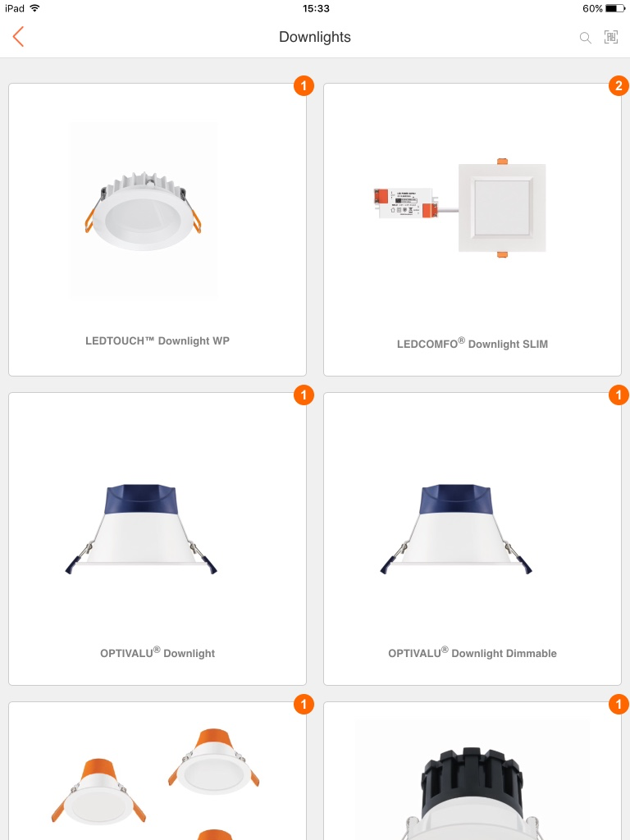Open LEDCOMFO Downlight SLIM product image
The image size is (630, 840).
pos(459,208)
